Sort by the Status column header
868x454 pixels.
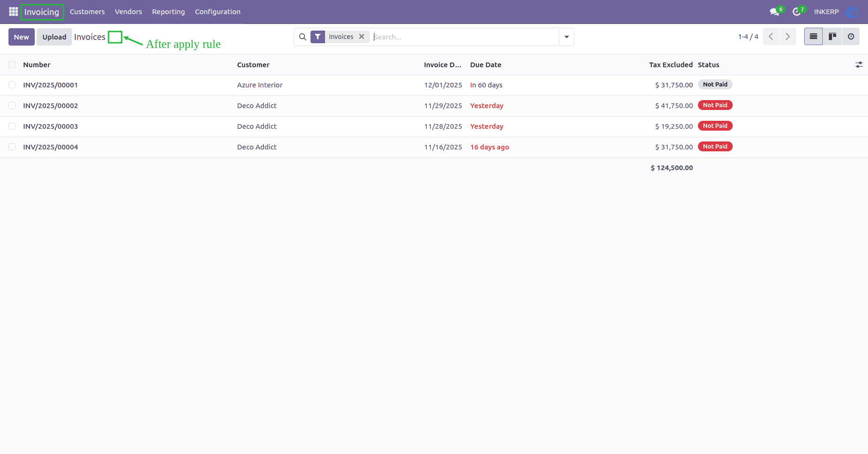708,65
